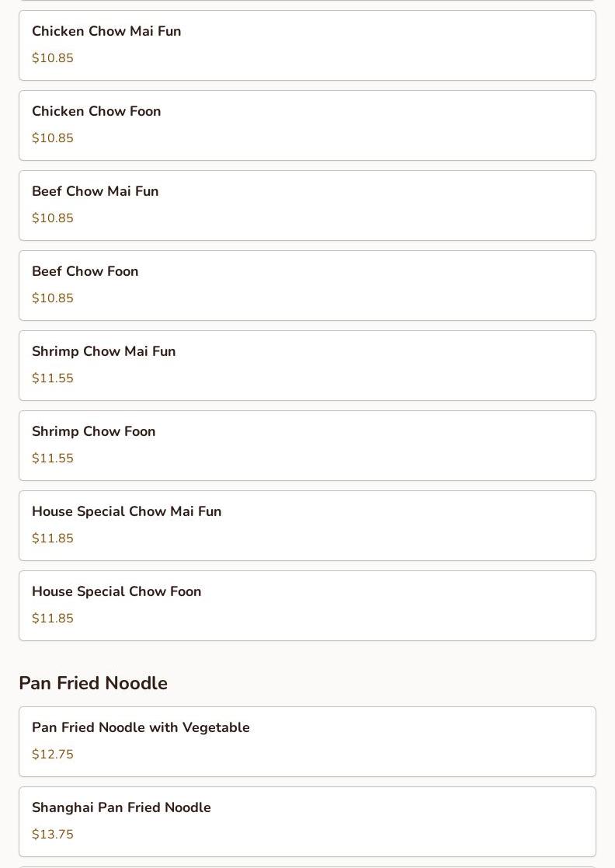Open the Shrimp Chow Foon item

point(93,432)
